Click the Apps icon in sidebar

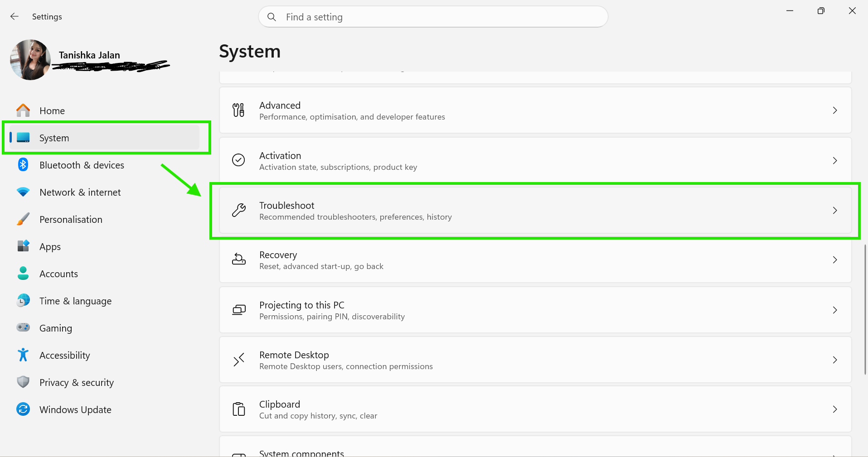[x=23, y=246]
